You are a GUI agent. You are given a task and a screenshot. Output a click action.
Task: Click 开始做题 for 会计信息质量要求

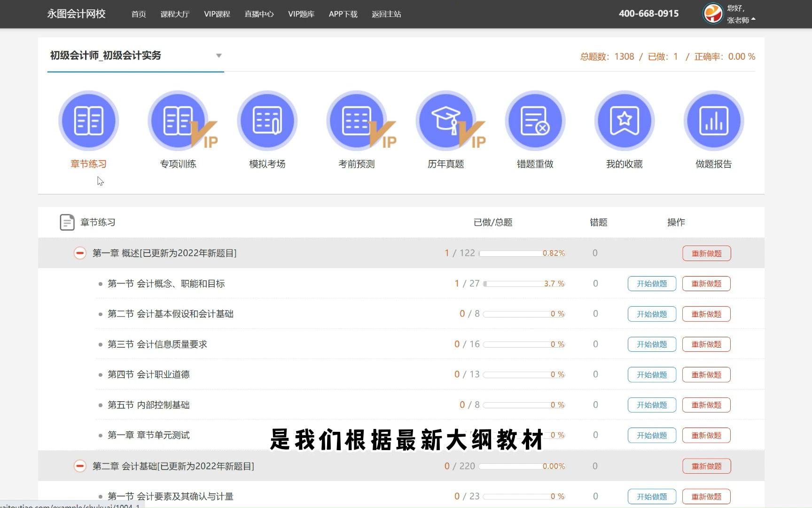point(652,344)
